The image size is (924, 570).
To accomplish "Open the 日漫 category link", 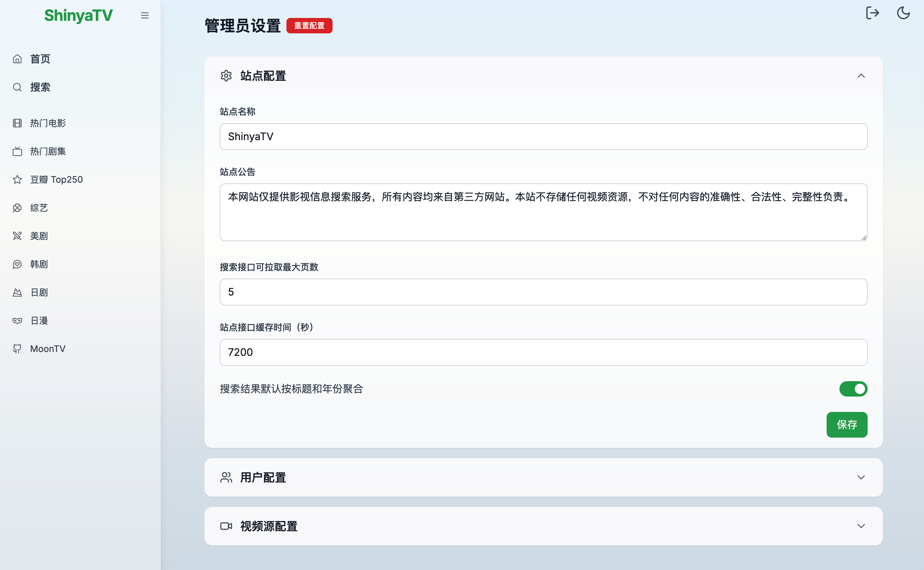I will 80,321.
